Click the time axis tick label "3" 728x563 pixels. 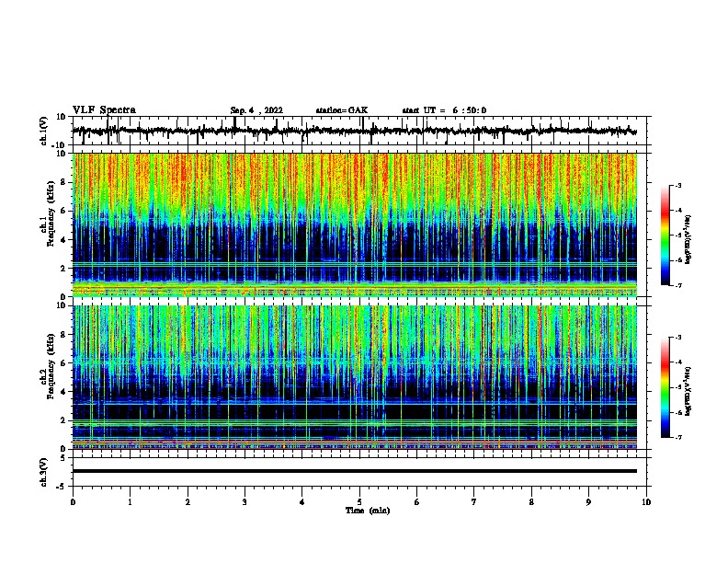click(245, 502)
